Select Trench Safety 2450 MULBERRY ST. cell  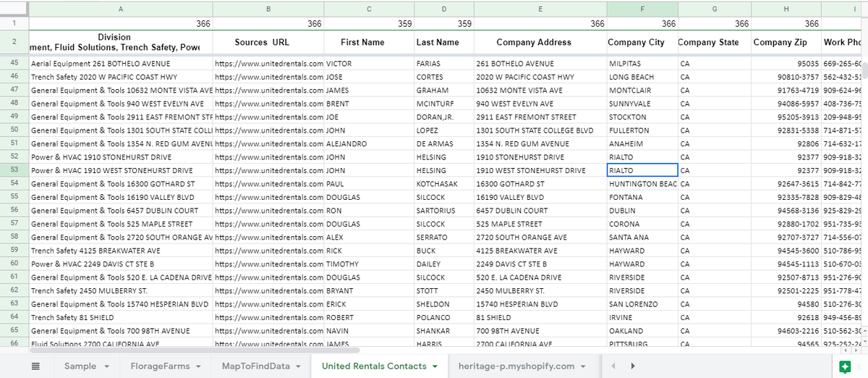click(x=120, y=290)
